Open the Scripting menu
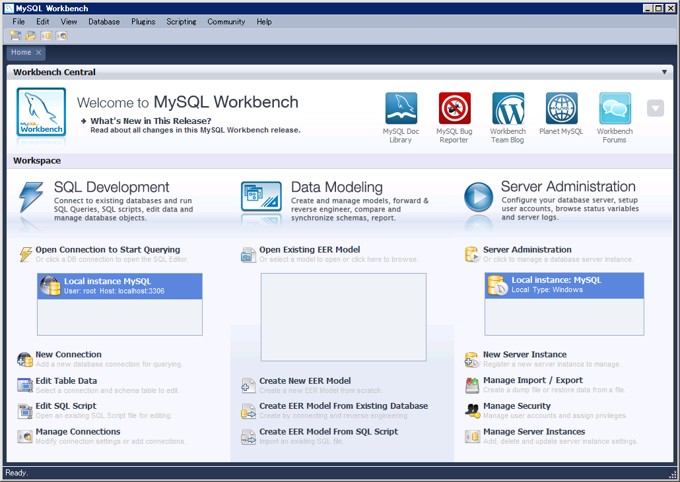680x482 pixels. [181, 22]
